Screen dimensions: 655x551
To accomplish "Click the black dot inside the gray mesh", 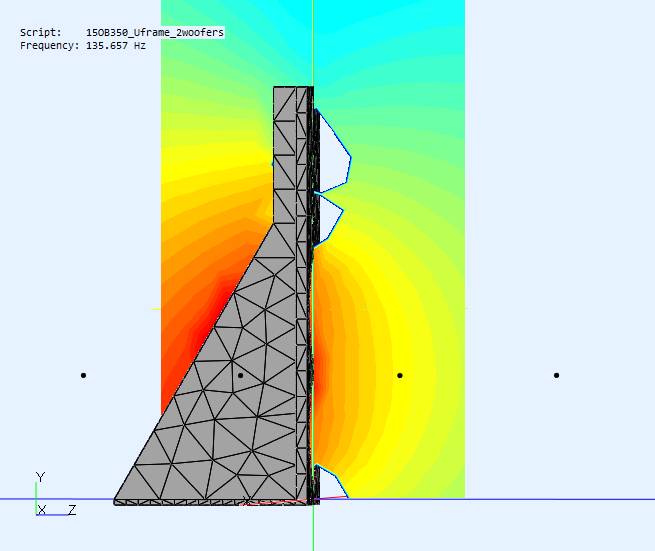I will (x=240, y=376).
